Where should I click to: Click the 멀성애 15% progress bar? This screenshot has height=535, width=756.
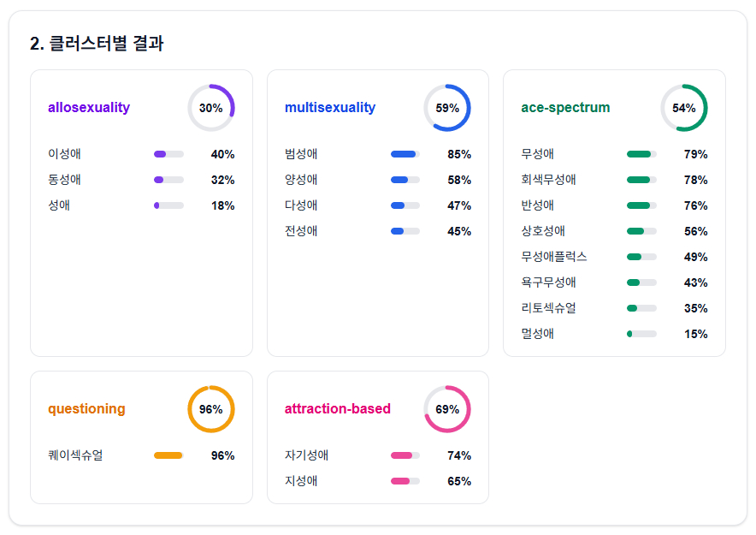point(641,334)
